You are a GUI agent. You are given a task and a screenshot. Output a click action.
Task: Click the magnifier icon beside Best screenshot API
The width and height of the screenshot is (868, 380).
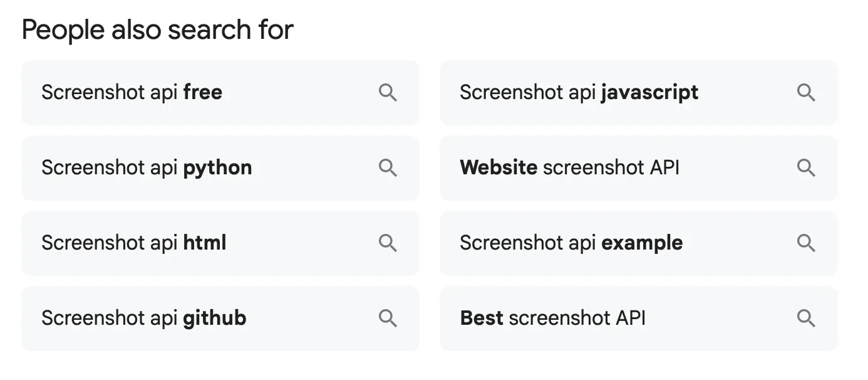coord(806,319)
